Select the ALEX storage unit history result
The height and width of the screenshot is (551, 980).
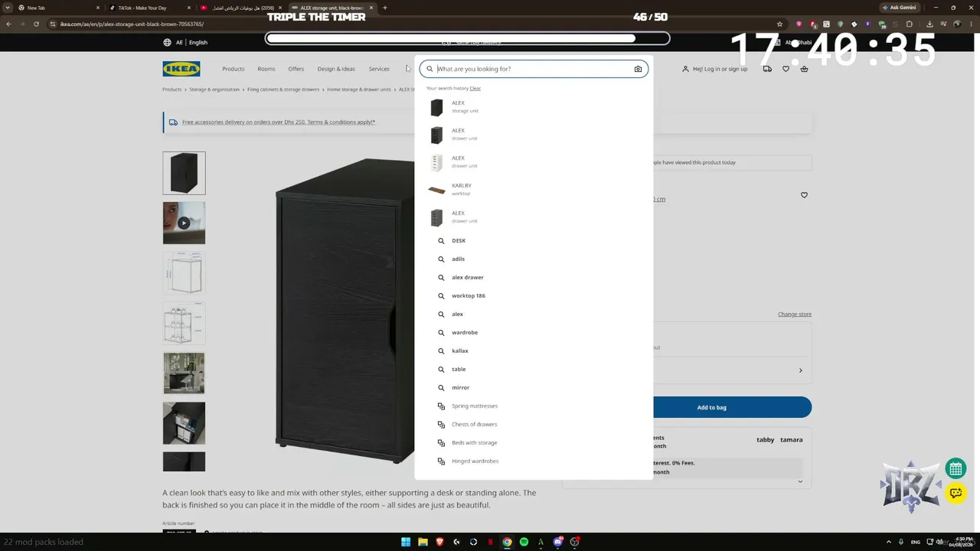coord(534,107)
